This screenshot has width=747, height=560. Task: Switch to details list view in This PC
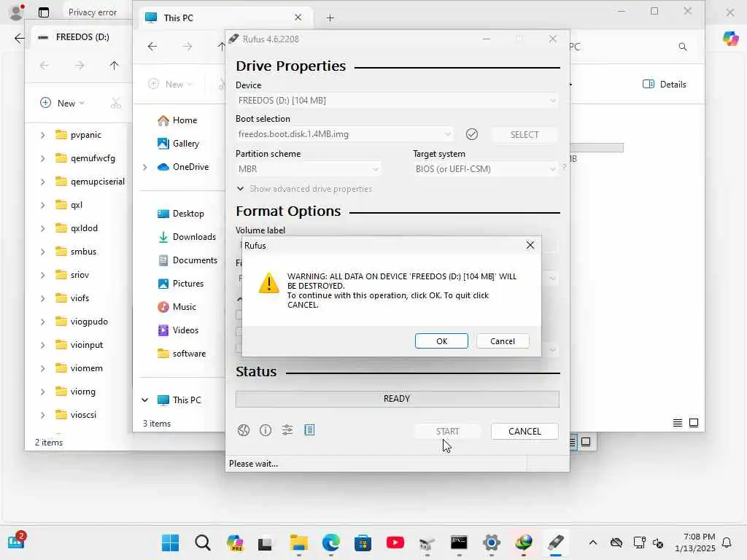(x=678, y=423)
